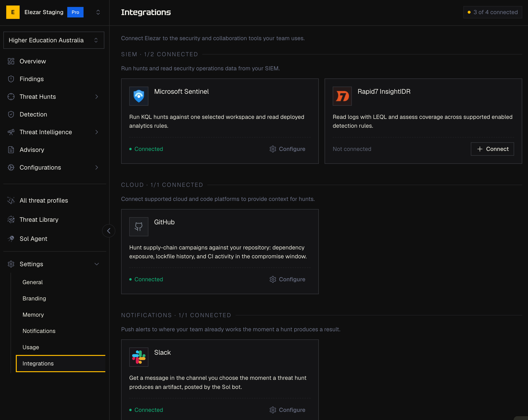
Task: Click the Threat Library icon
Action: [x=11, y=220]
